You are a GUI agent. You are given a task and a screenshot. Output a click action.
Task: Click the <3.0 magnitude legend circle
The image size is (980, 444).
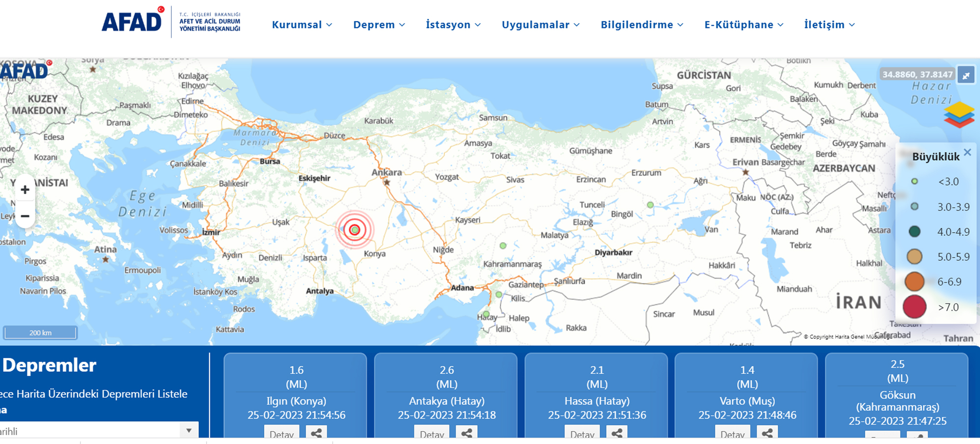tap(915, 181)
